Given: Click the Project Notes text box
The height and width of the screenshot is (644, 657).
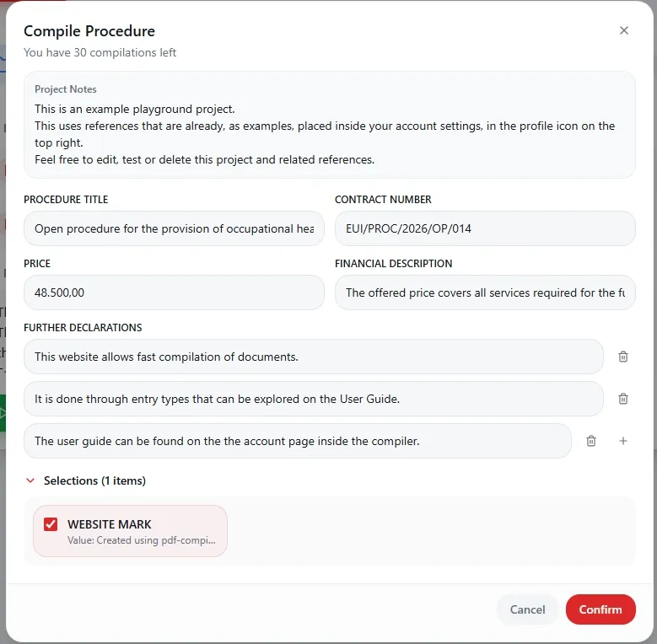Looking at the screenshot, I should 329,125.
